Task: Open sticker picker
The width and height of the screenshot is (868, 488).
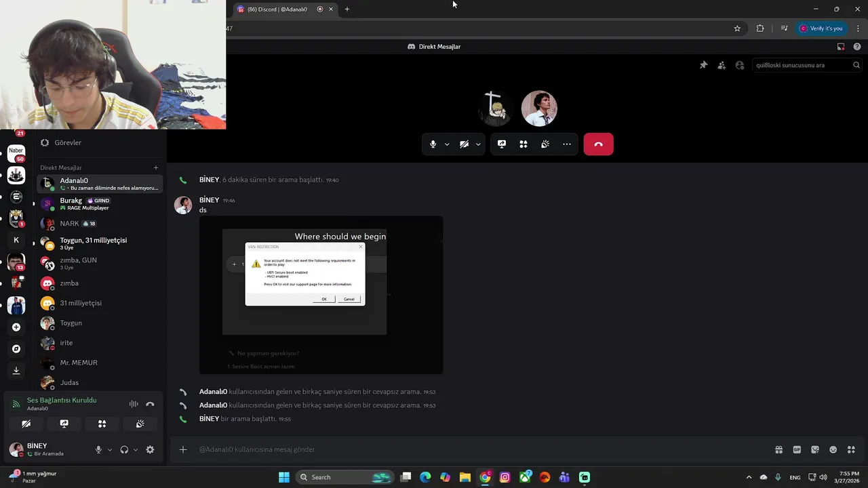Action: [x=815, y=449]
